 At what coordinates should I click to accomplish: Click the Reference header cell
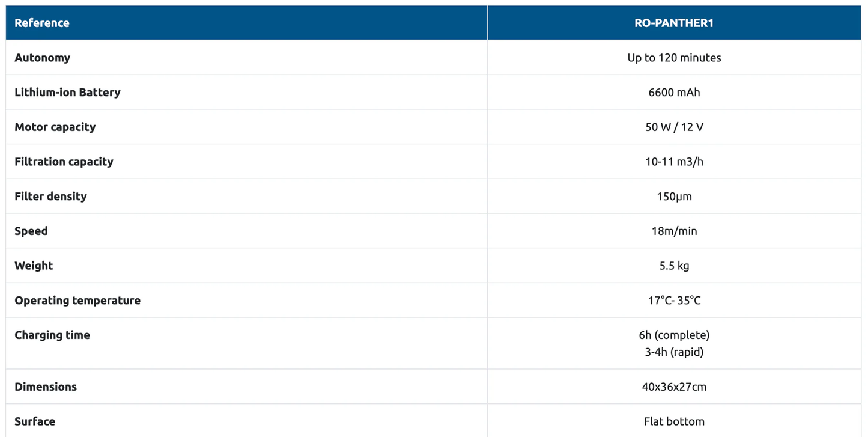pos(42,23)
